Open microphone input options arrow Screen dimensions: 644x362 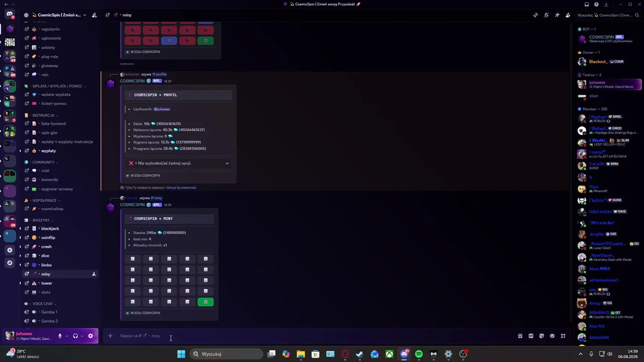[66, 336]
